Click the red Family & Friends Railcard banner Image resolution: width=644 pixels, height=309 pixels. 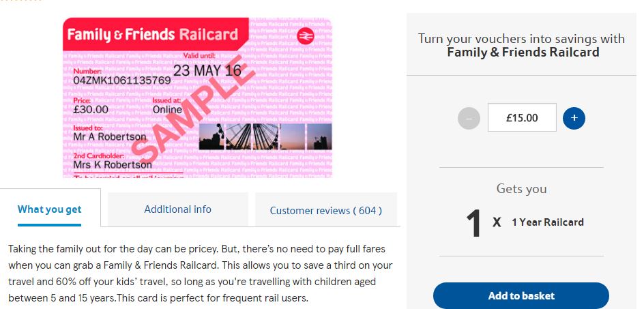156,34
